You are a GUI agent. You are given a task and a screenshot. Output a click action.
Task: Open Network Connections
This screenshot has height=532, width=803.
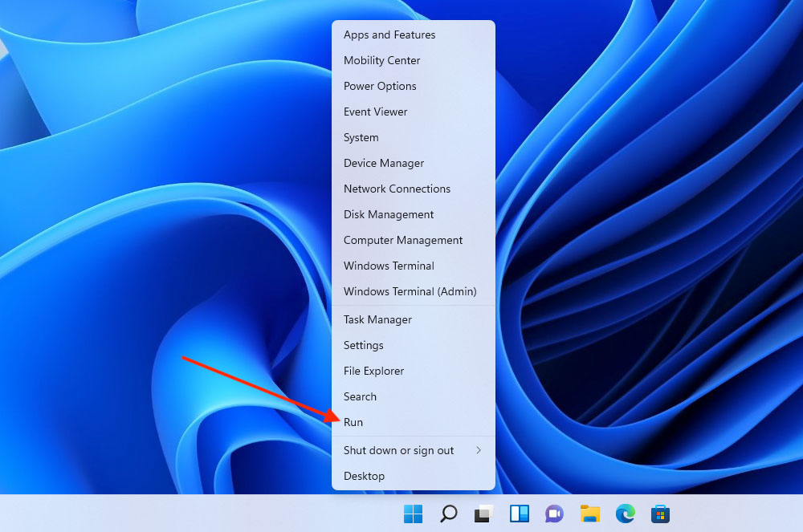coord(397,189)
